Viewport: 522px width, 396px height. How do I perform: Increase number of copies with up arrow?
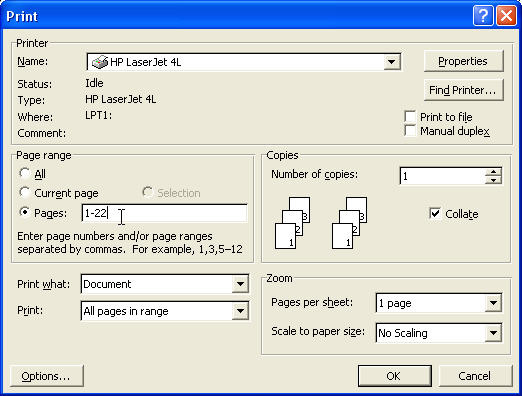[x=493, y=172]
